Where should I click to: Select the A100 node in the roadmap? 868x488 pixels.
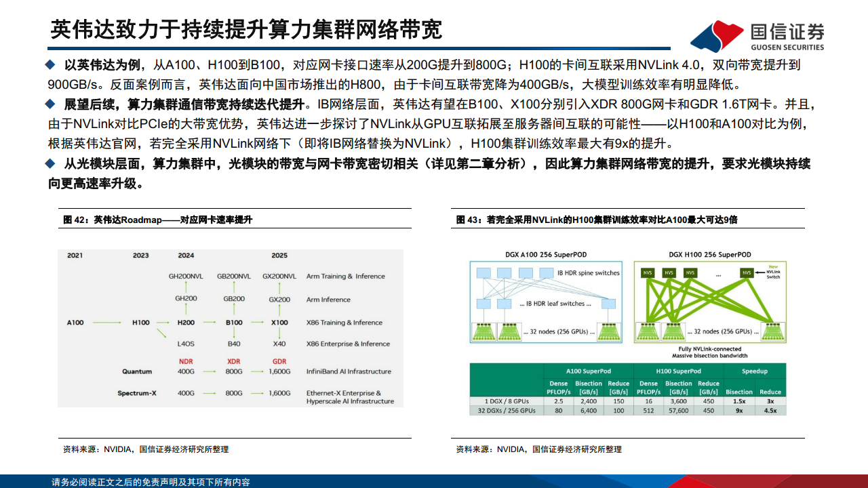pyautogui.click(x=75, y=323)
